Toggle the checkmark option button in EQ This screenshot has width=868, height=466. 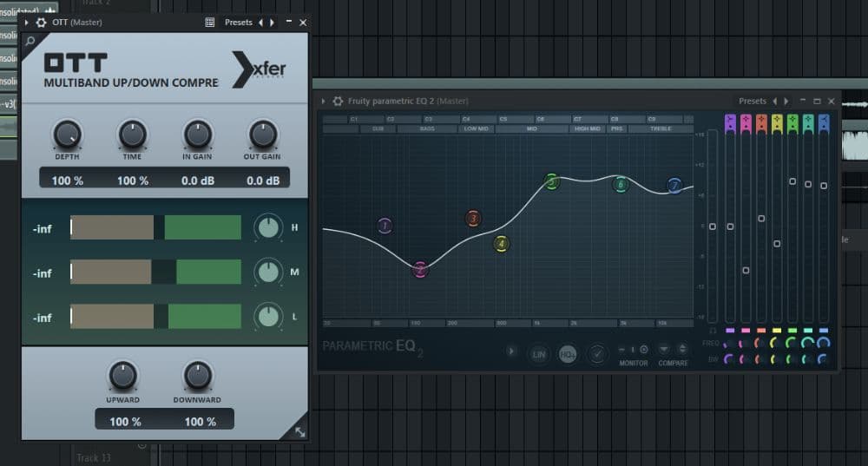pos(597,354)
